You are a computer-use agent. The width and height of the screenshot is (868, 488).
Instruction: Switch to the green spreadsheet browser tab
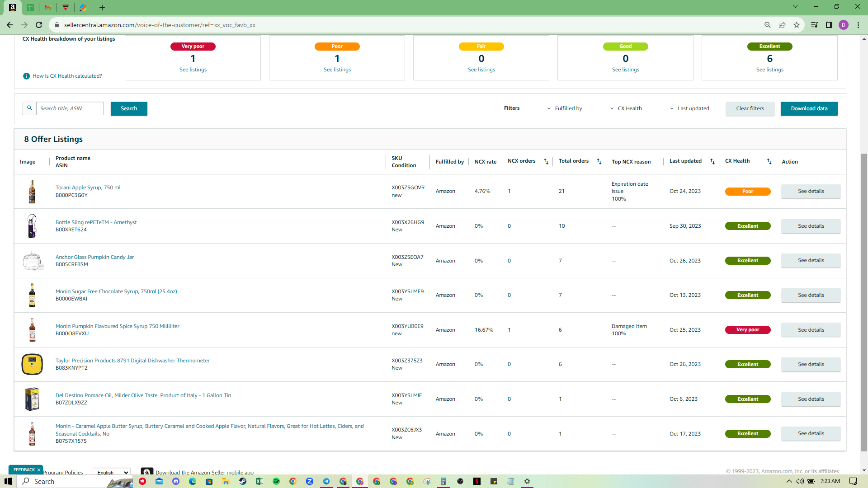[x=30, y=7]
